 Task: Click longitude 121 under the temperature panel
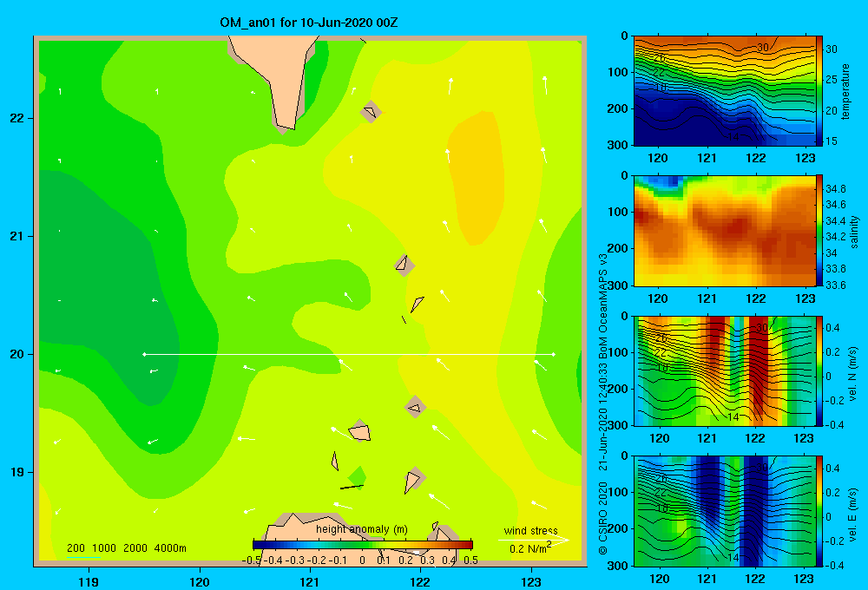tap(707, 158)
